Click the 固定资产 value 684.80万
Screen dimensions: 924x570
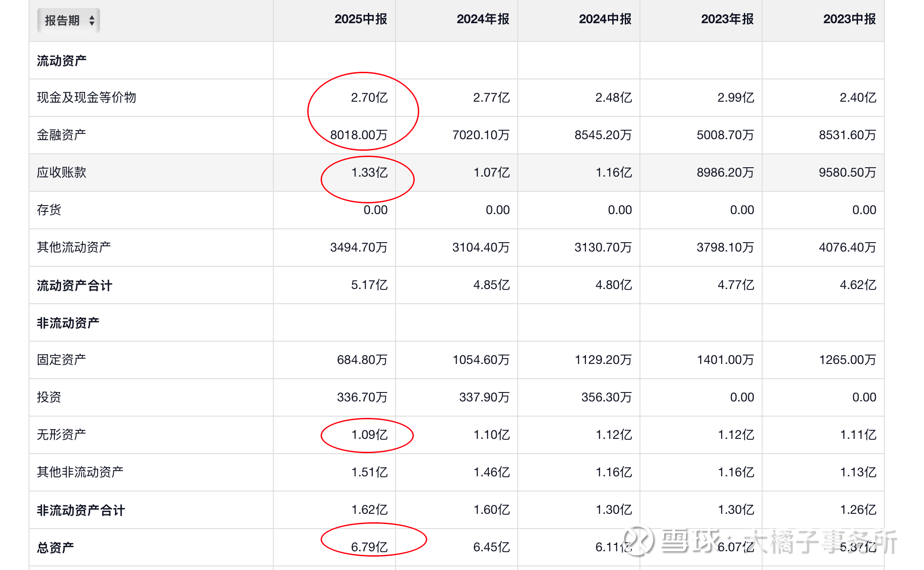[362, 359]
